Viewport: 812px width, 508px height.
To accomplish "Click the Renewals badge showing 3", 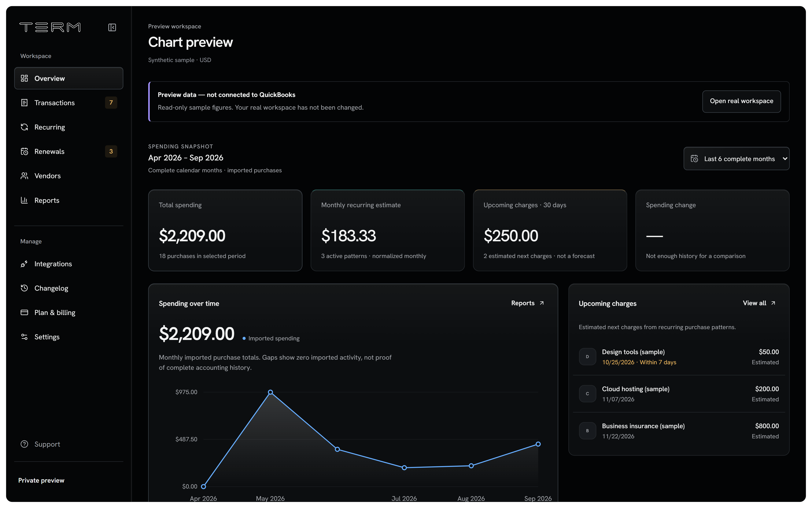I will coord(111,152).
